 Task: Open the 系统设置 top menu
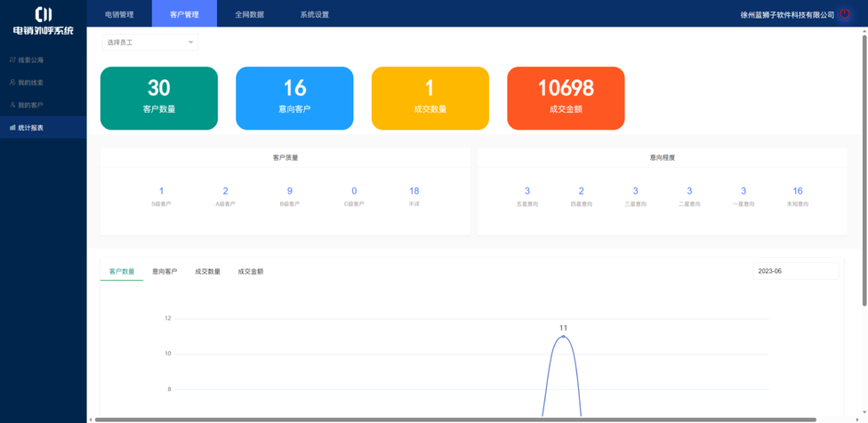[314, 14]
